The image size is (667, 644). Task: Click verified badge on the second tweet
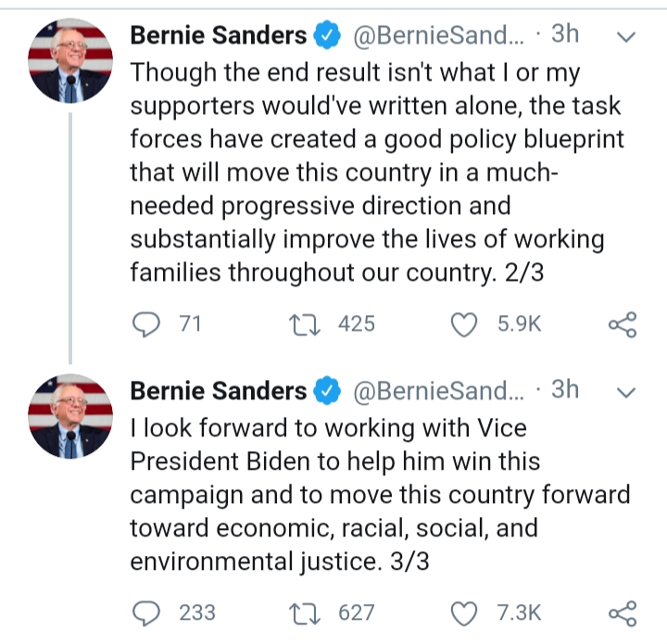click(327, 390)
